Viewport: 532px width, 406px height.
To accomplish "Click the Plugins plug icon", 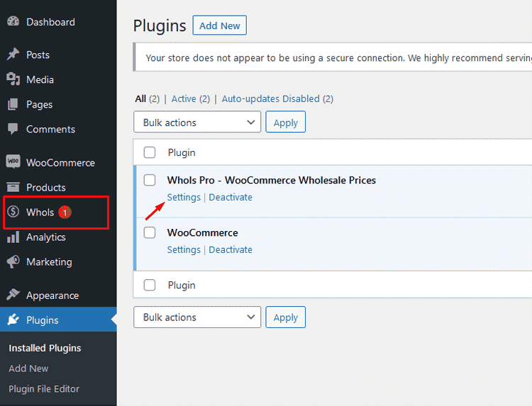I will pos(13,320).
